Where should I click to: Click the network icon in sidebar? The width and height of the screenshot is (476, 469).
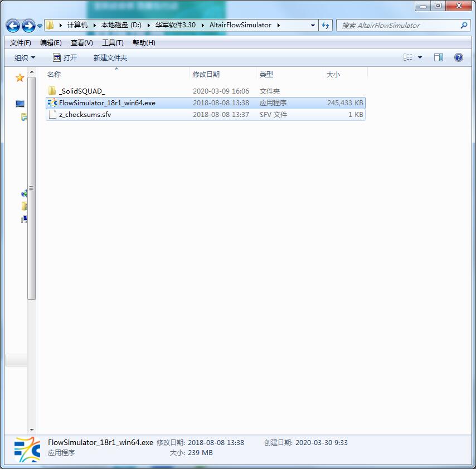tap(24, 219)
